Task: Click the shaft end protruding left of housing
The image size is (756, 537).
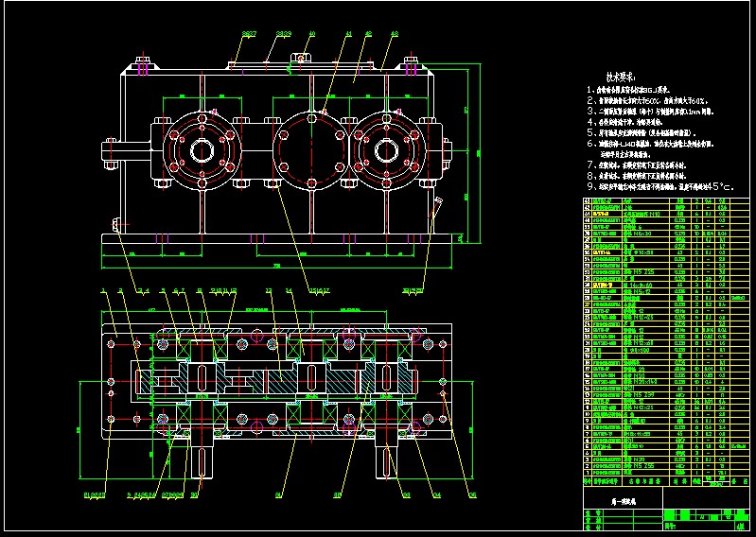Action: 110,149
